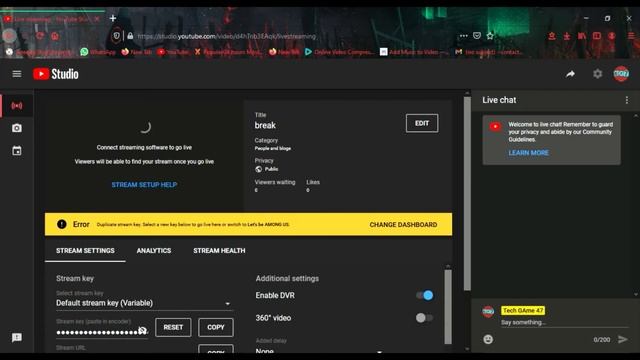
Task: Open the YouTube Studio hamburger menu
Action: 17,74
